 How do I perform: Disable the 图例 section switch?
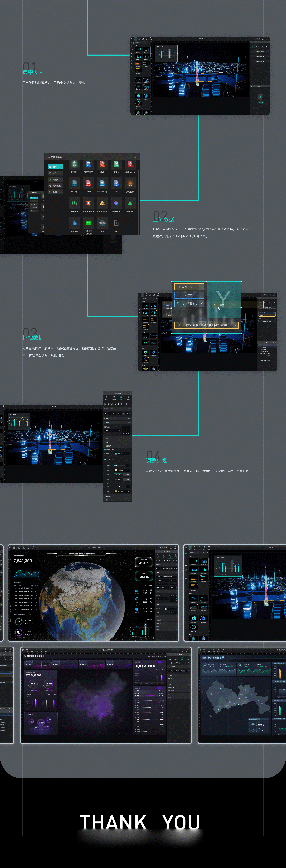tap(129, 422)
